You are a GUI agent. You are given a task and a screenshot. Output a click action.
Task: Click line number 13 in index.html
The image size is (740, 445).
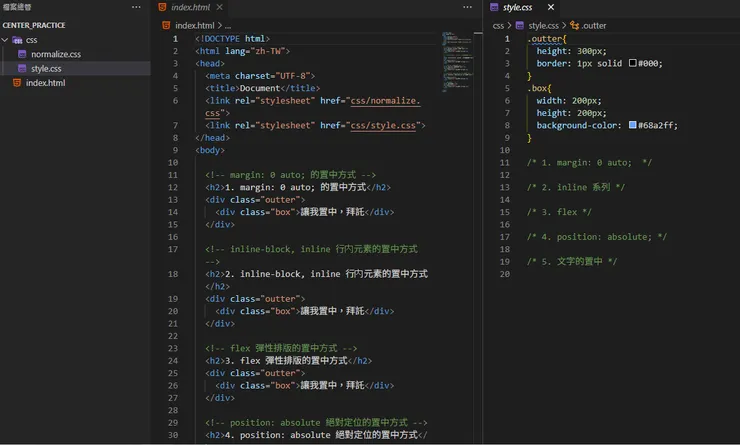pyautogui.click(x=173, y=200)
